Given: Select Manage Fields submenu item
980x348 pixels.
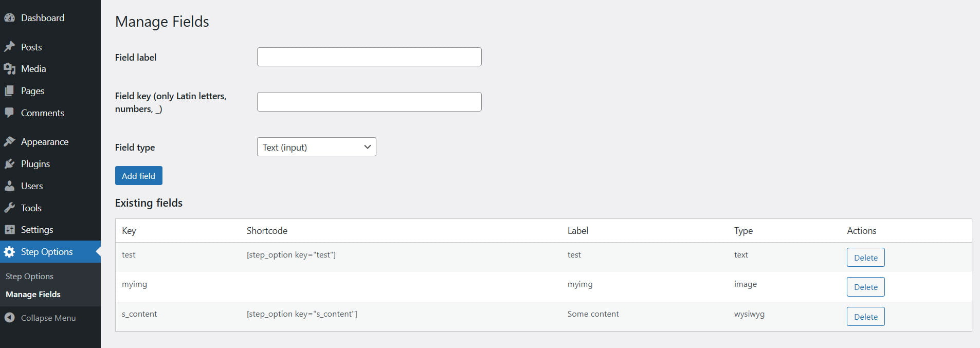Looking at the screenshot, I should [x=33, y=295].
